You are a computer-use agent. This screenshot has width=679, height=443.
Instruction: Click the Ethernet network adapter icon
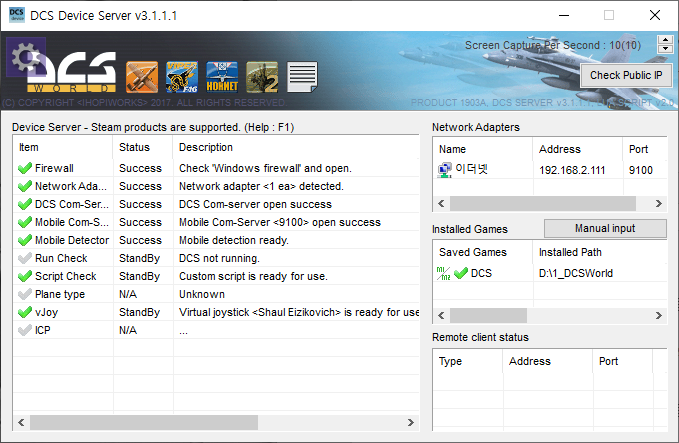point(445,170)
